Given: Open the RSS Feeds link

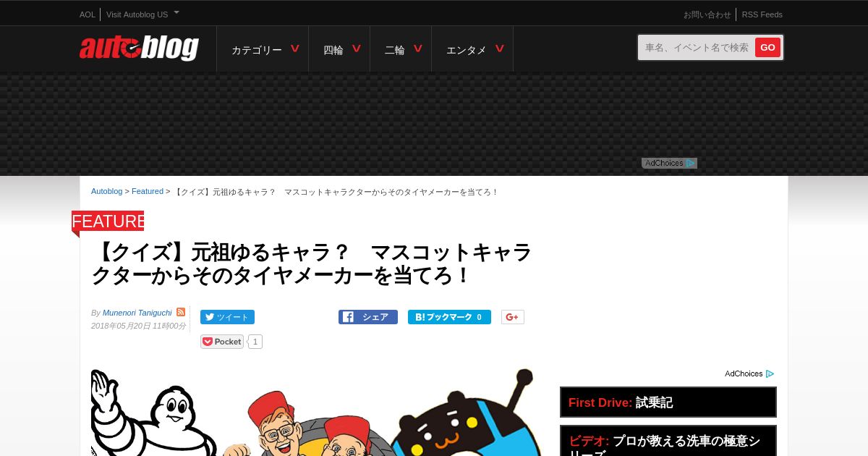Looking at the screenshot, I should 762,14.
